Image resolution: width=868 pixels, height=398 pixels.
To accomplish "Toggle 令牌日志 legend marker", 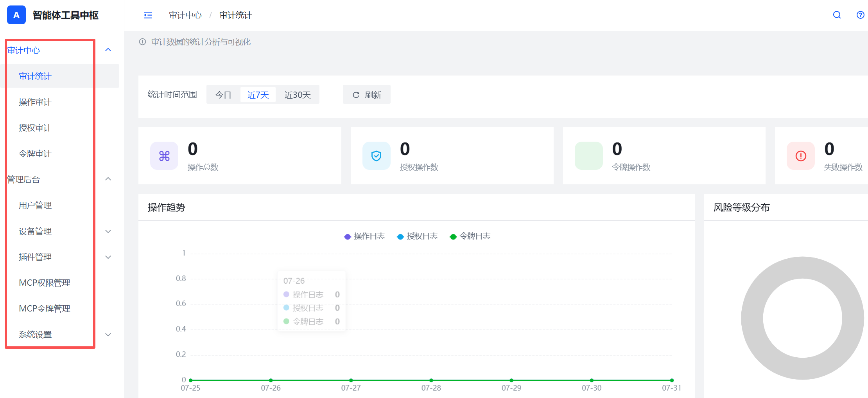I will 453,236.
